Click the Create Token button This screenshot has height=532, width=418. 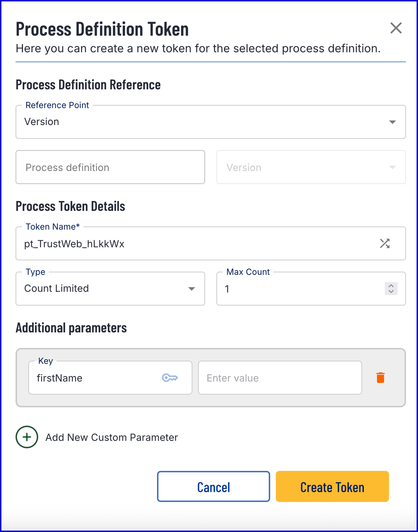coord(332,486)
